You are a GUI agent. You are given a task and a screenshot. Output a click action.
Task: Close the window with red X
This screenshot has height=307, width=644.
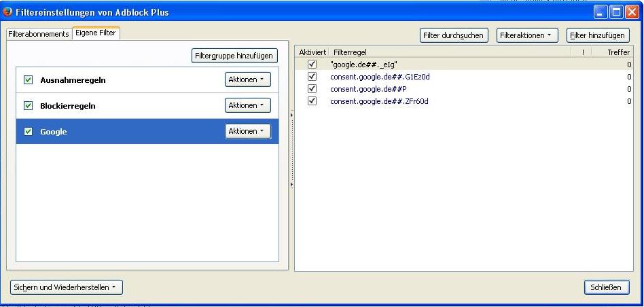[x=632, y=12]
